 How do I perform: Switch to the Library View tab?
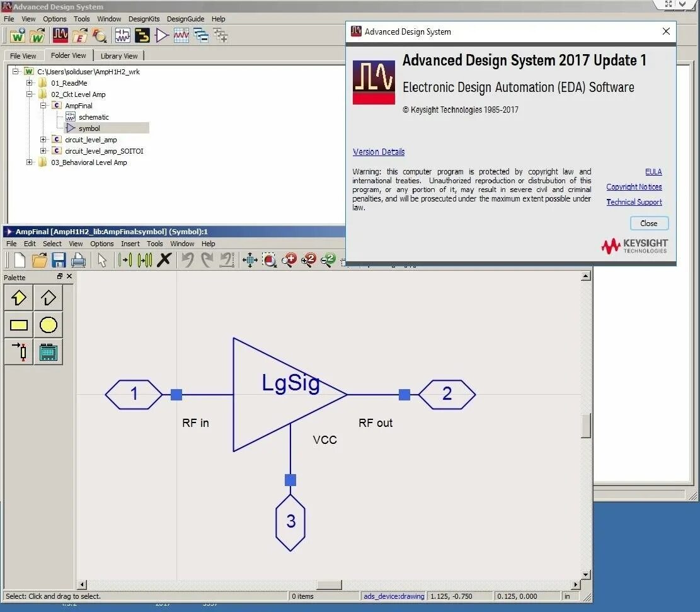click(118, 56)
